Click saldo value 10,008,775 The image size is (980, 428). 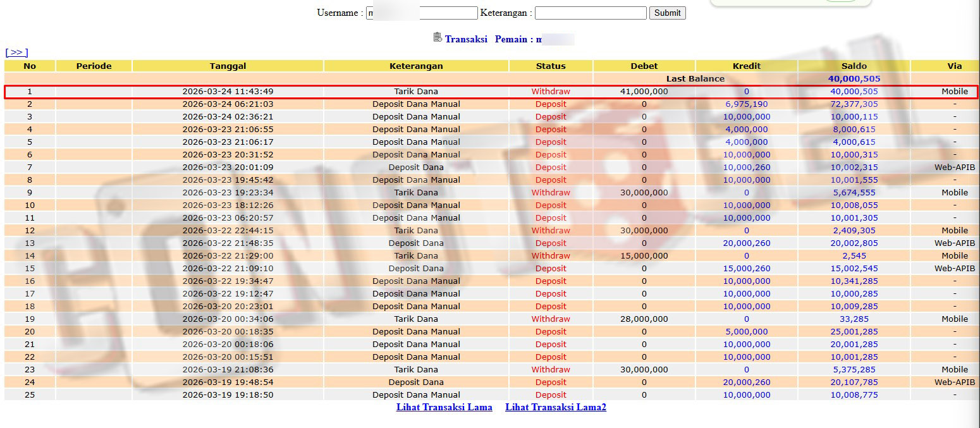click(854, 395)
